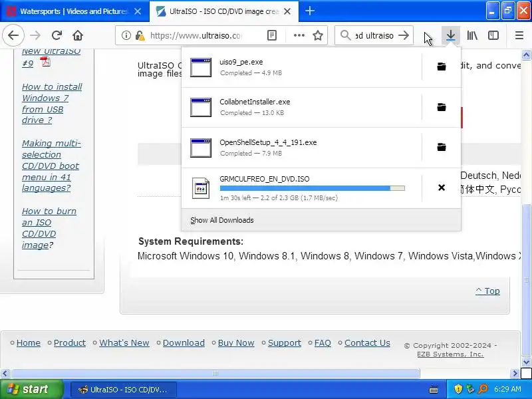Switch to the Watersports tab
The width and height of the screenshot is (532, 399).
74,11
